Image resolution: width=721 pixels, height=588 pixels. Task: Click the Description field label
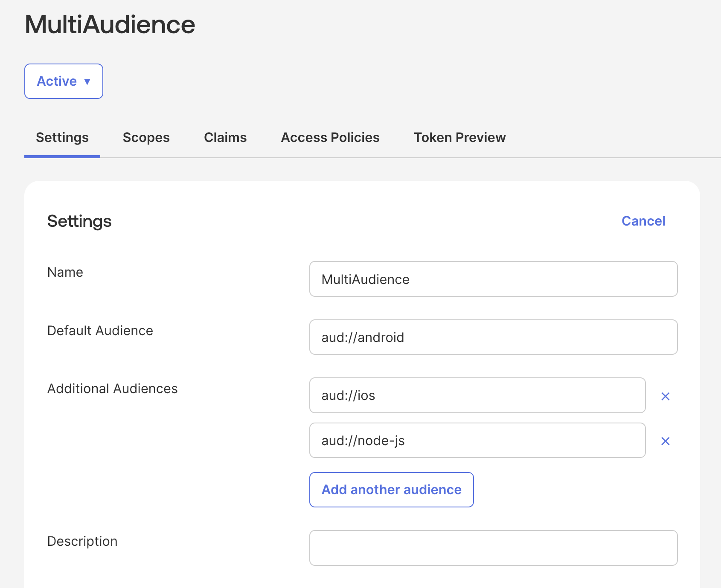click(82, 541)
